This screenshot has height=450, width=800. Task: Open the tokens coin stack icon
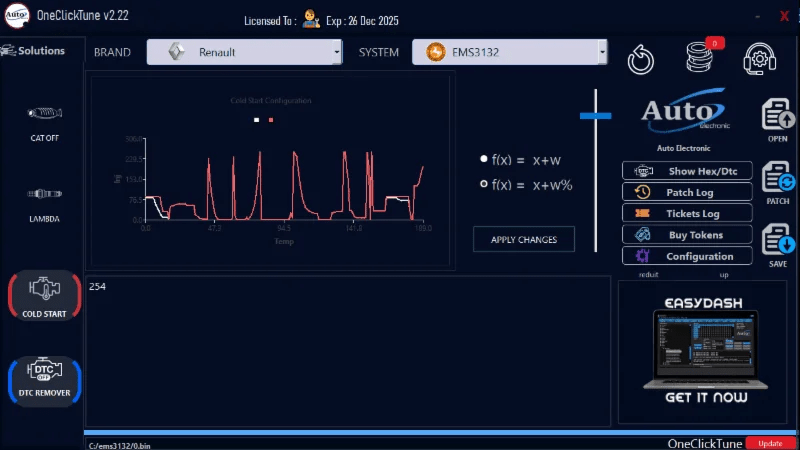699,57
